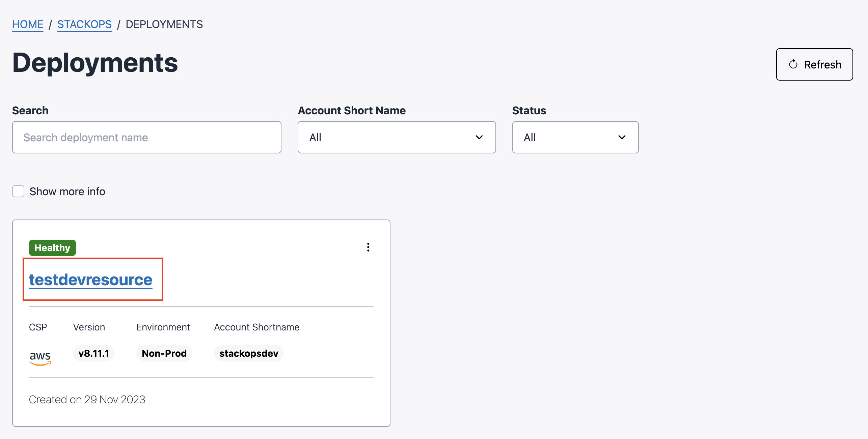Click the v8.11.1 version tag
Viewport: 868px width, 439px height.
[x=94, y=353]
